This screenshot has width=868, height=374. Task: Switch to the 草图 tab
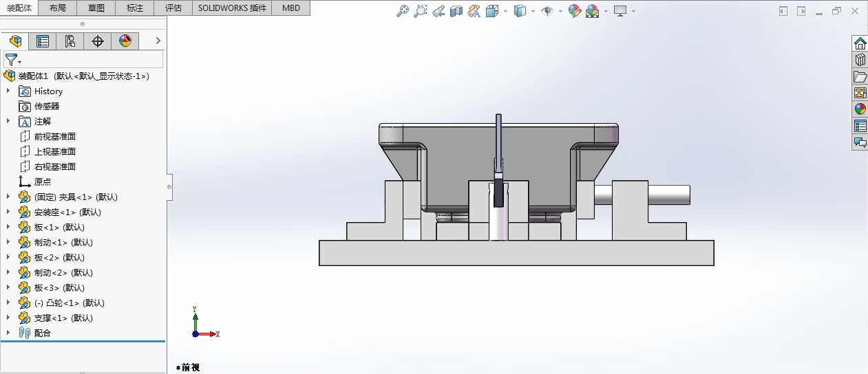tap(96, 8)
